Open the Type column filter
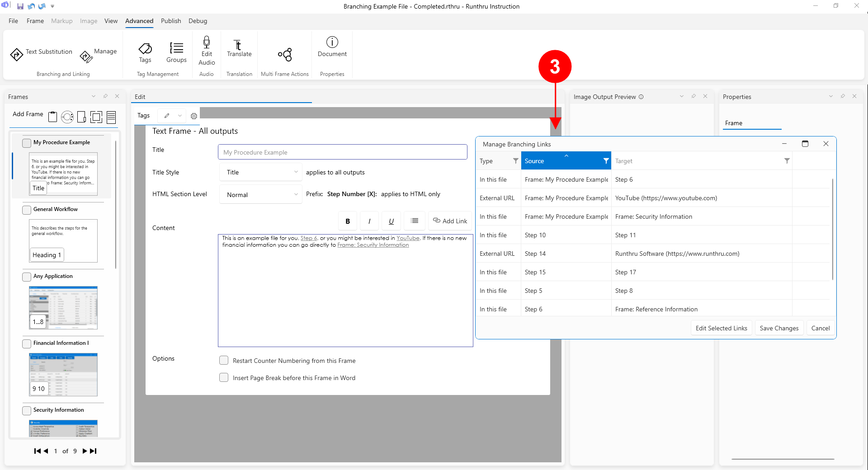Viewport: 868px width, 470px height. tap(515, 161)
